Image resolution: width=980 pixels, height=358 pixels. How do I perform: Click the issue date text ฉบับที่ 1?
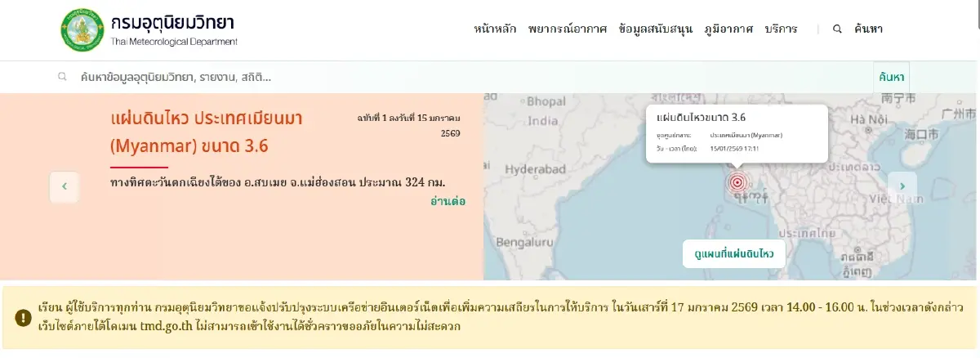409,125
